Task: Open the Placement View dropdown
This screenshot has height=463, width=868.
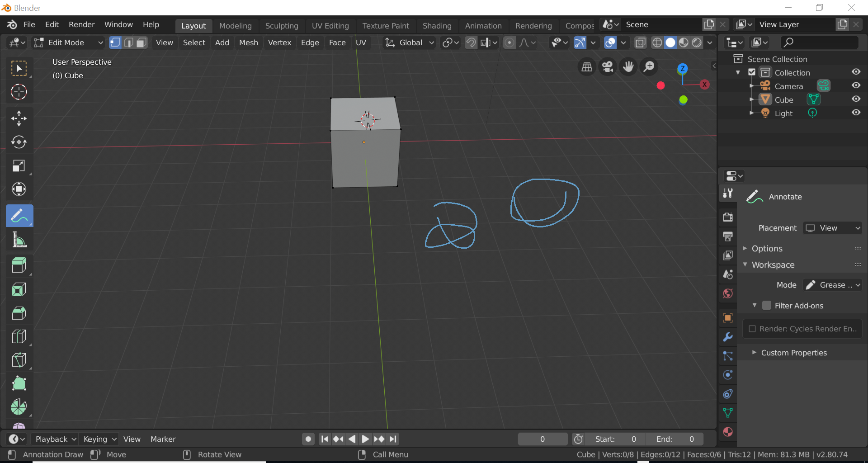Action: [832, 228]
